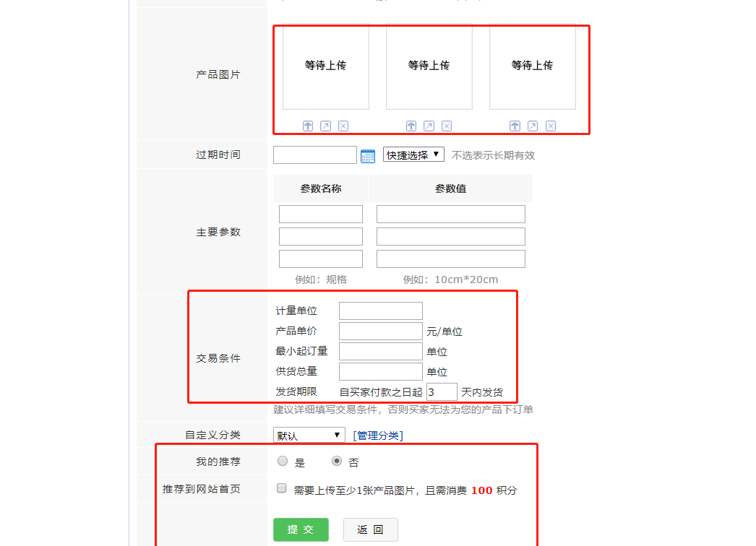Open the 快捷选择 dropdown

413,155
